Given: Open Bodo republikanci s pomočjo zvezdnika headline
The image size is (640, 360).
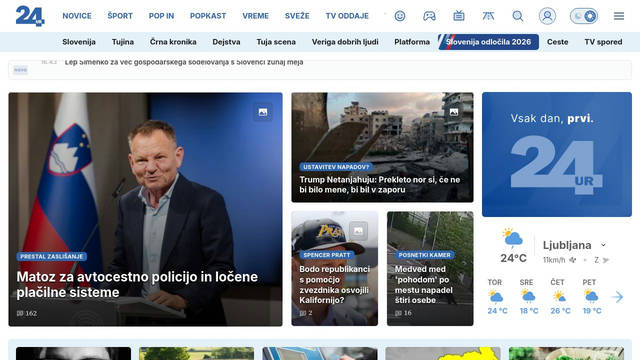Looking at the screenshot, I should 334,284.
